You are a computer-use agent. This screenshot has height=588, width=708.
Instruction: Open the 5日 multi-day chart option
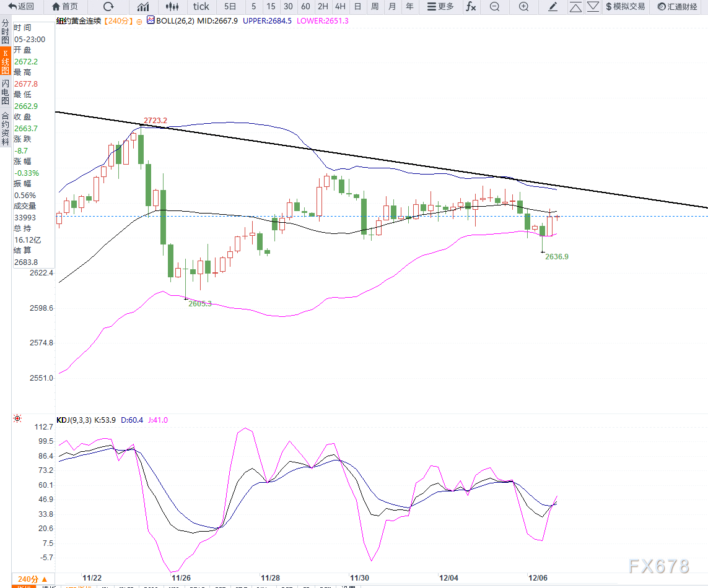230,7
